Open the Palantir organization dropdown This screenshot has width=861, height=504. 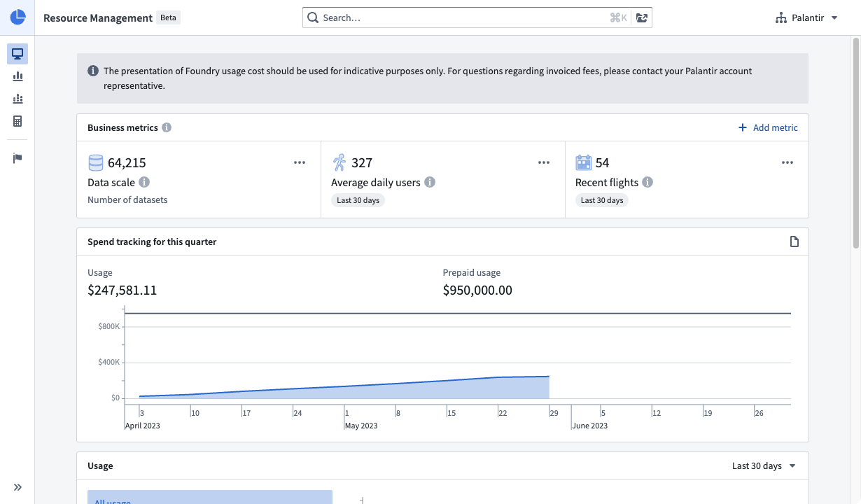click(806, 17)
